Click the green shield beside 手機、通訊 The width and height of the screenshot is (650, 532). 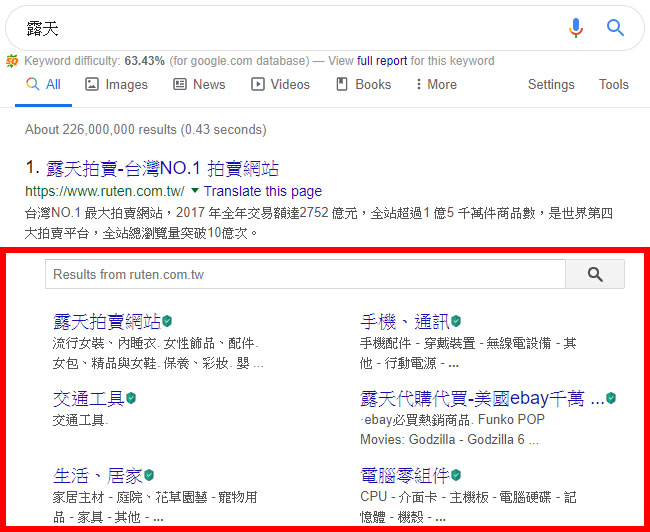click(456, 321)
